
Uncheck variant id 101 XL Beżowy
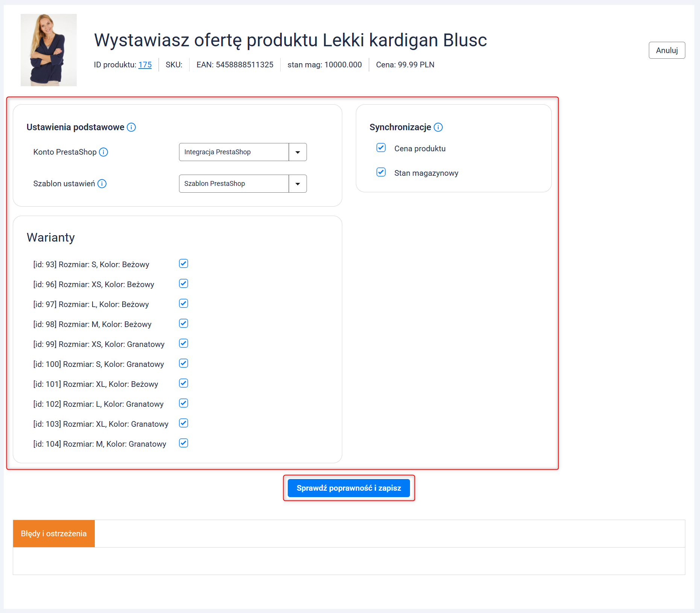pyautogui.click(x=184, y=383)
